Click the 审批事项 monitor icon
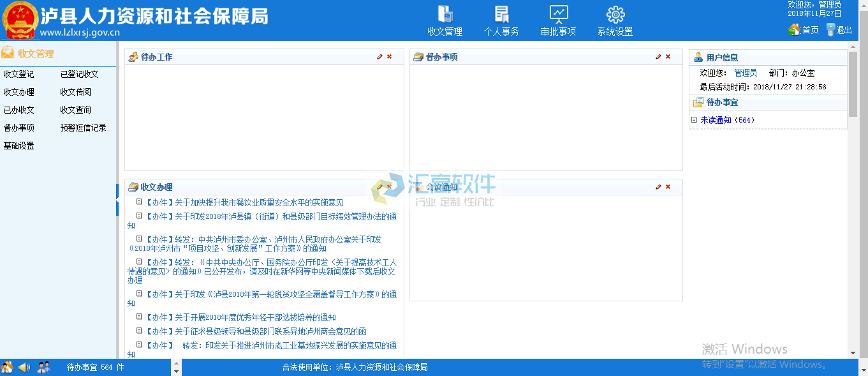The height and width of the screenshot is (376, 868). (x=558, y=20)
